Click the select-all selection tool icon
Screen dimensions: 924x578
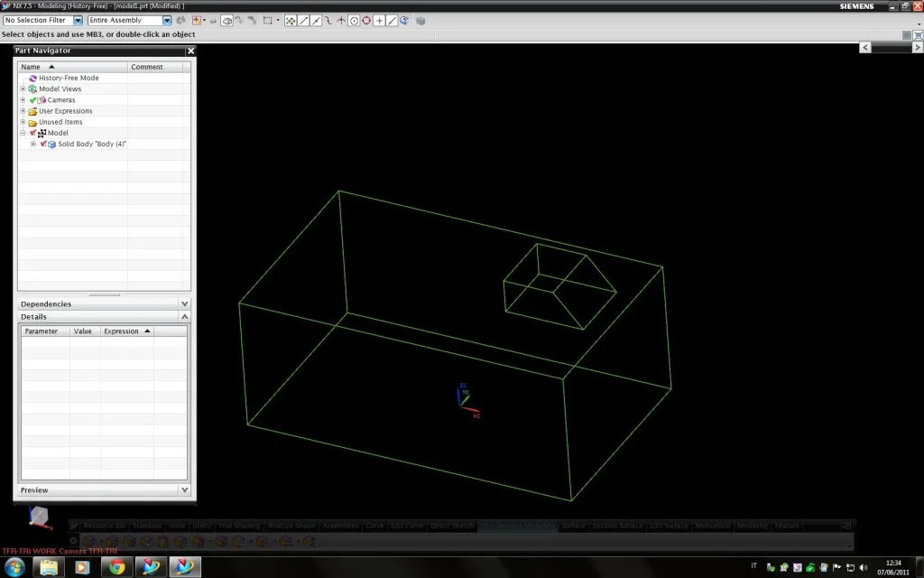(196, 20)
